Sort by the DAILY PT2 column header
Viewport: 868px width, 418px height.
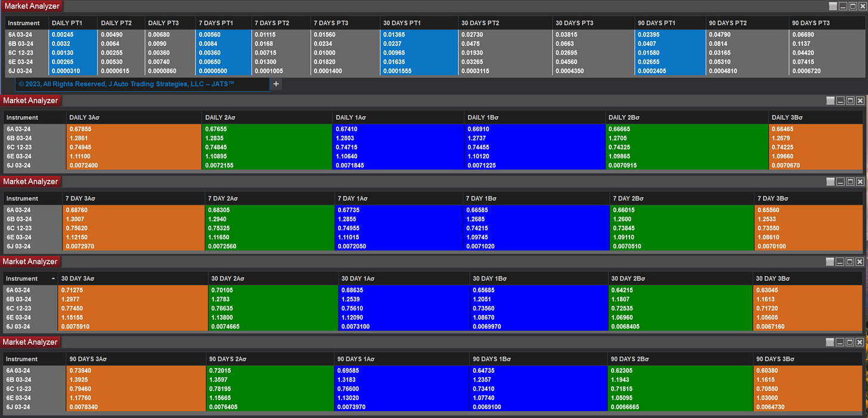pos(120,23)
